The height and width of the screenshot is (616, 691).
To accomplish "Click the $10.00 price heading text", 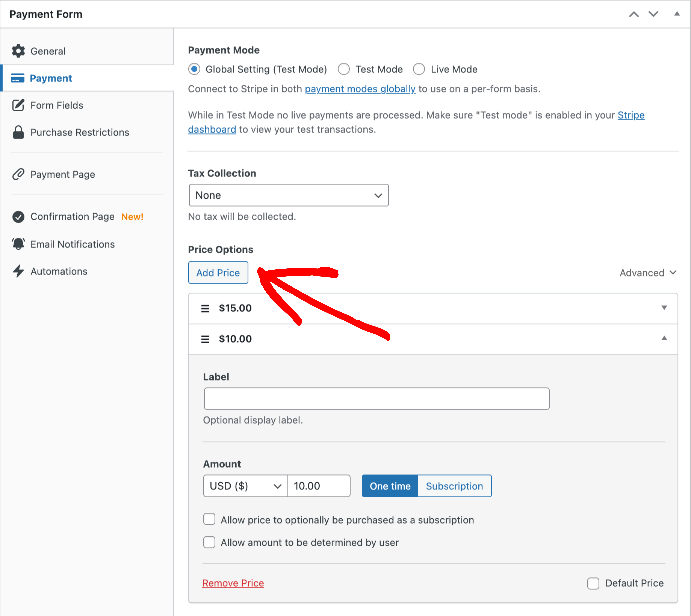I will (x=235, y=339).
